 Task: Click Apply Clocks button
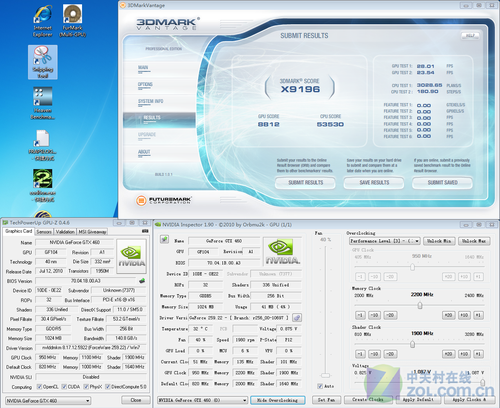(x=469, y=399)
